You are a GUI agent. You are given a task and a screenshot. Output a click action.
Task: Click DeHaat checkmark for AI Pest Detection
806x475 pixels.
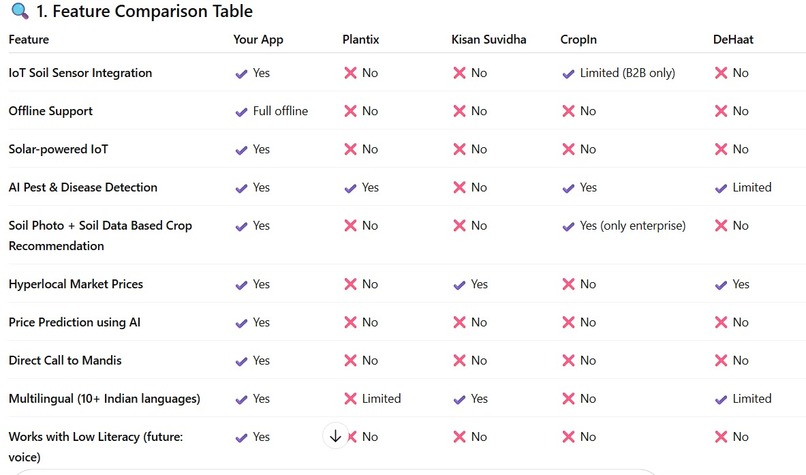tap(721, 188)
